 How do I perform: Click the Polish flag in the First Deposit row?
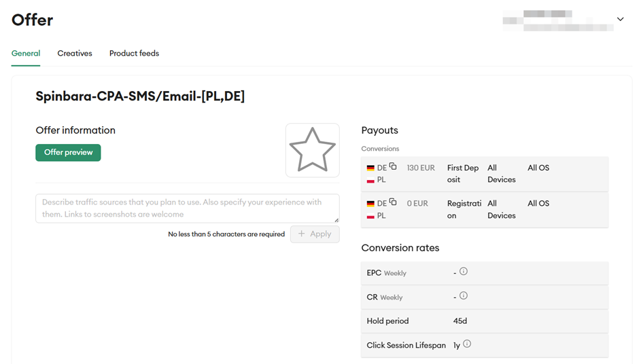[370, 180]
